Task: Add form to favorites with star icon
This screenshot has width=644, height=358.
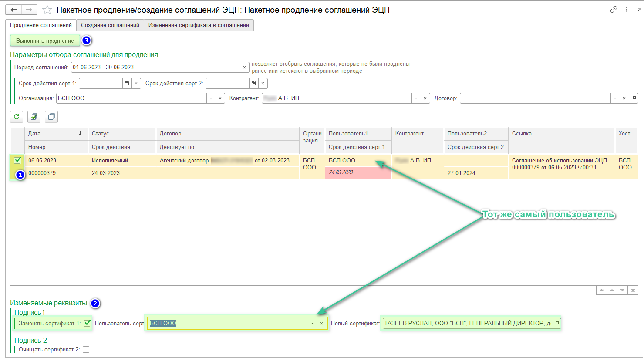Action: coord(47,10)
